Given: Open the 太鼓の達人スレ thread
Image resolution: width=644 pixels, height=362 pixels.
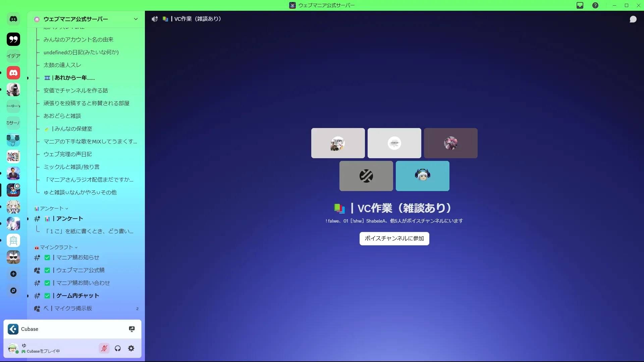Looking at the screenshot, I should tap(62, 65).
